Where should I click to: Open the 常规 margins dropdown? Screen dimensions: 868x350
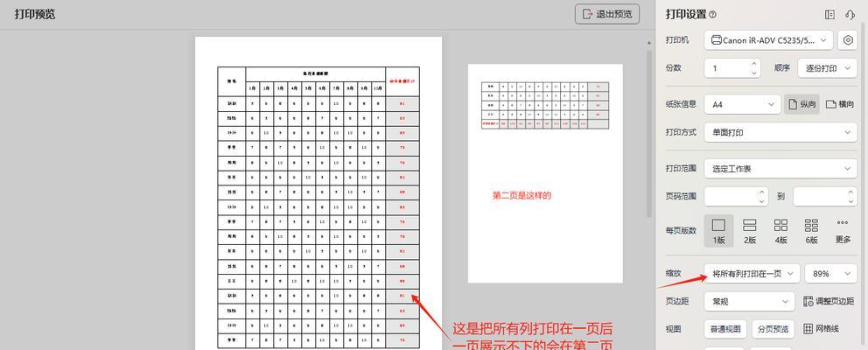(750, 301)
